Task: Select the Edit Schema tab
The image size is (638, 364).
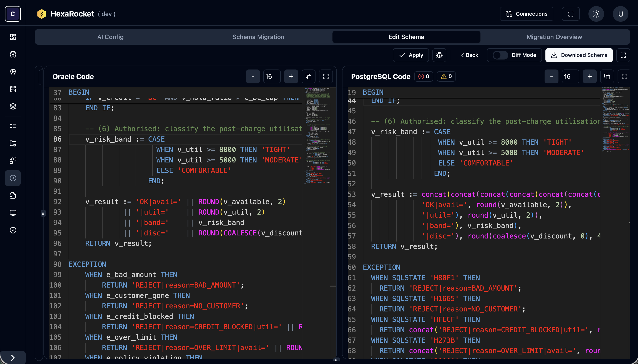Action: 406,37
